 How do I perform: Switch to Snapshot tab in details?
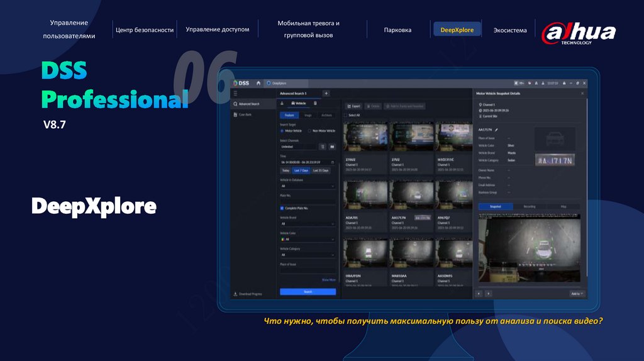[496, 206]
